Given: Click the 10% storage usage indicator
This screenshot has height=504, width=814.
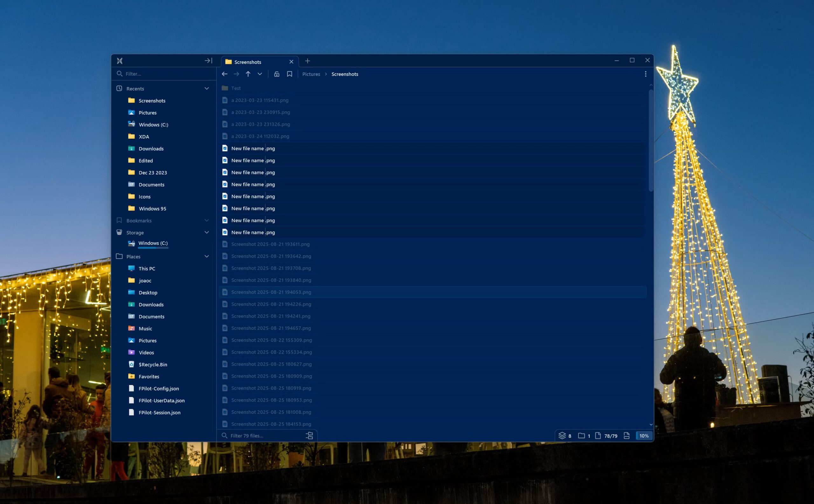Looking at the screenshot, I should tap(644, 436).
